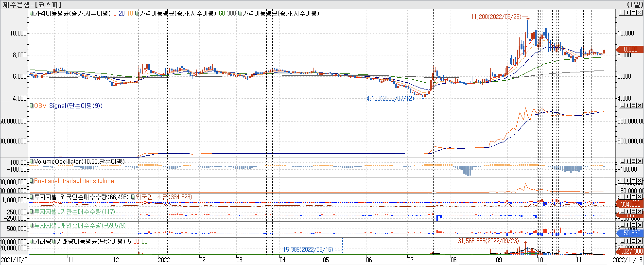Click the 11,200(2022/09/26) high price annotation
Screen dimensions: 644x265
[x=496, y=17]
